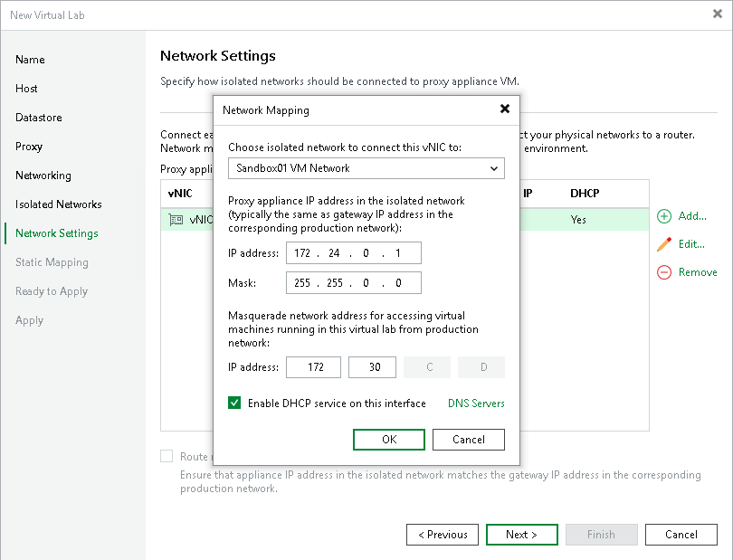Close the Network Mapping dialog with the X

point(504,109)
